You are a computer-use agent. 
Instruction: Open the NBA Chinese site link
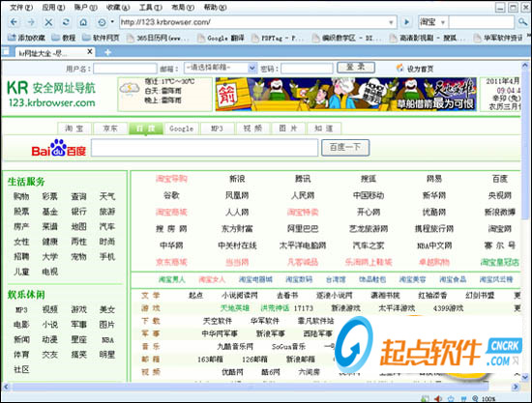(x=434, y=245)
